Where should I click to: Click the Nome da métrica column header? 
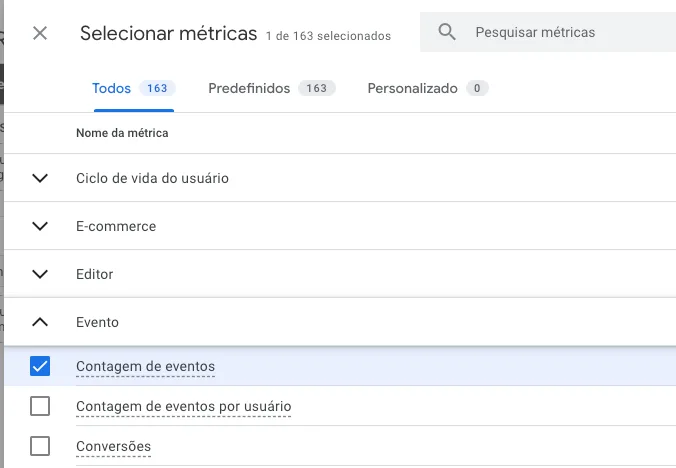tap(122, 133)
